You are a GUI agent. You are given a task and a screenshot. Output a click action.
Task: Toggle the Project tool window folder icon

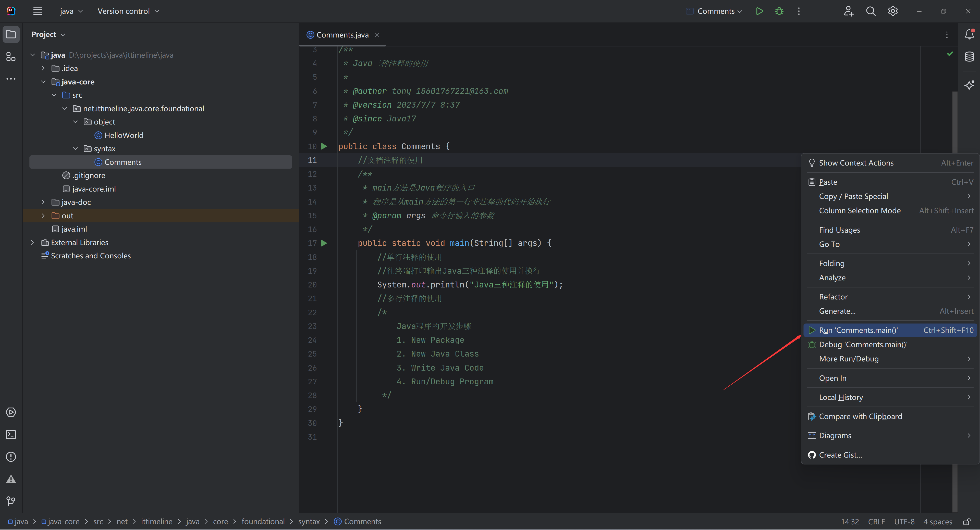coord(11,34)
